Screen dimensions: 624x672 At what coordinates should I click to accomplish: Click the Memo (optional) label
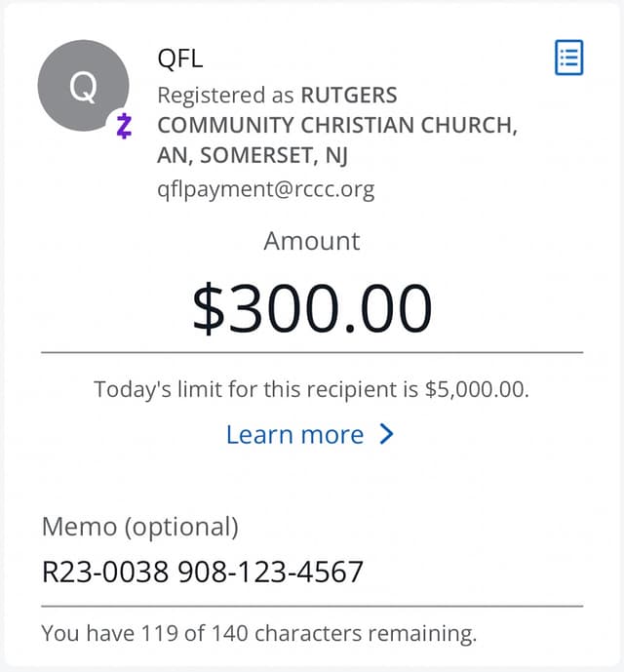139,527
